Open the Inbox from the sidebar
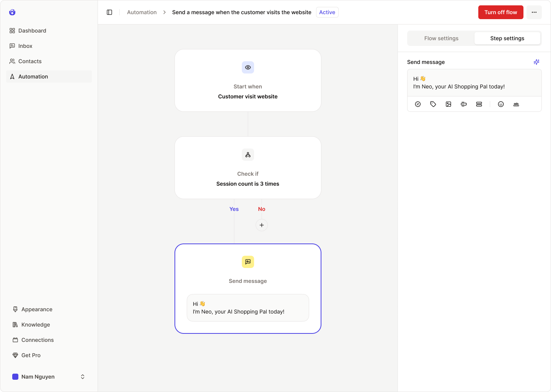The image size is (551, 392). [26, 46]
